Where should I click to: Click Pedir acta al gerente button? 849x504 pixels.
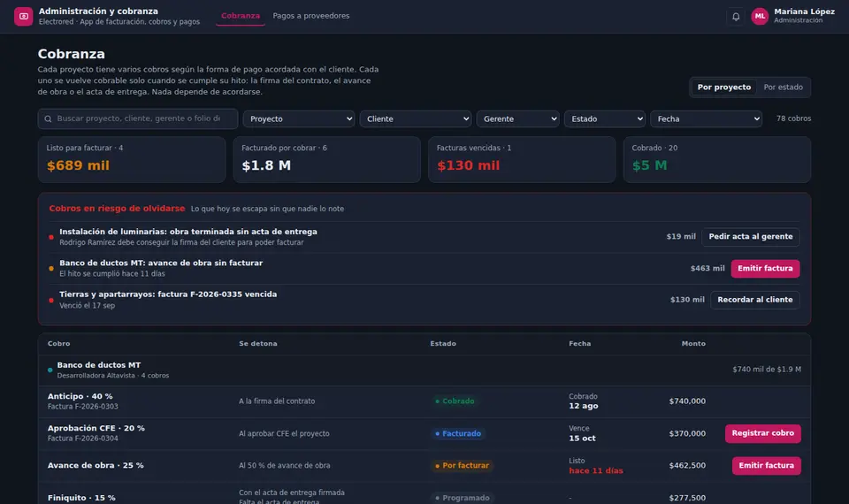[x=751, y=237]
